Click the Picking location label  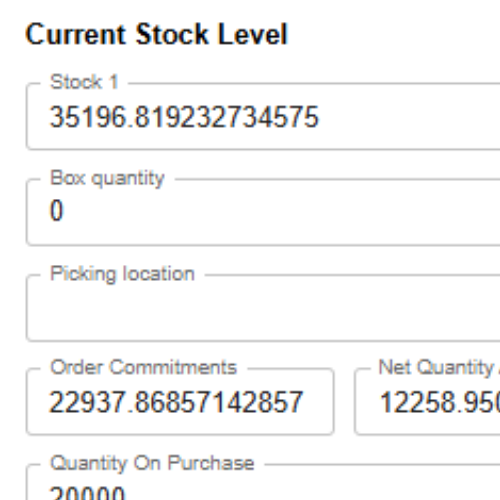click(x=122, y=274)
